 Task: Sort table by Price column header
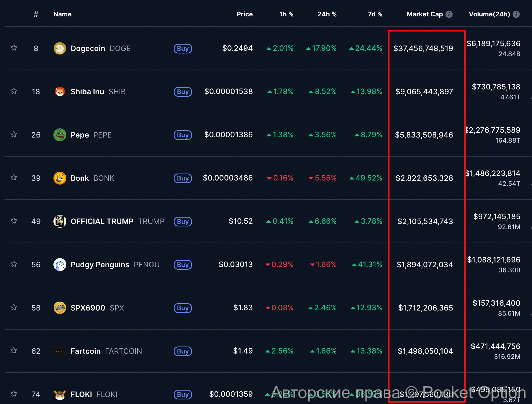244,14
